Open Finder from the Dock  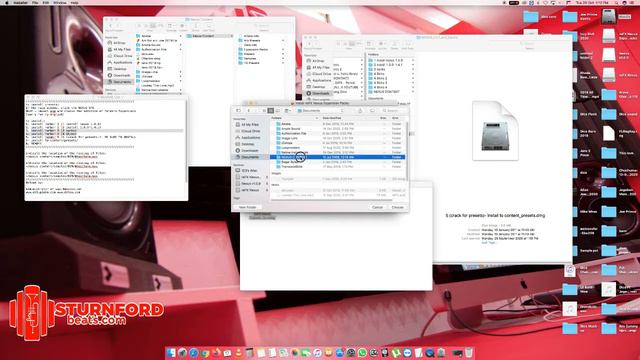[x=171, y=353]
